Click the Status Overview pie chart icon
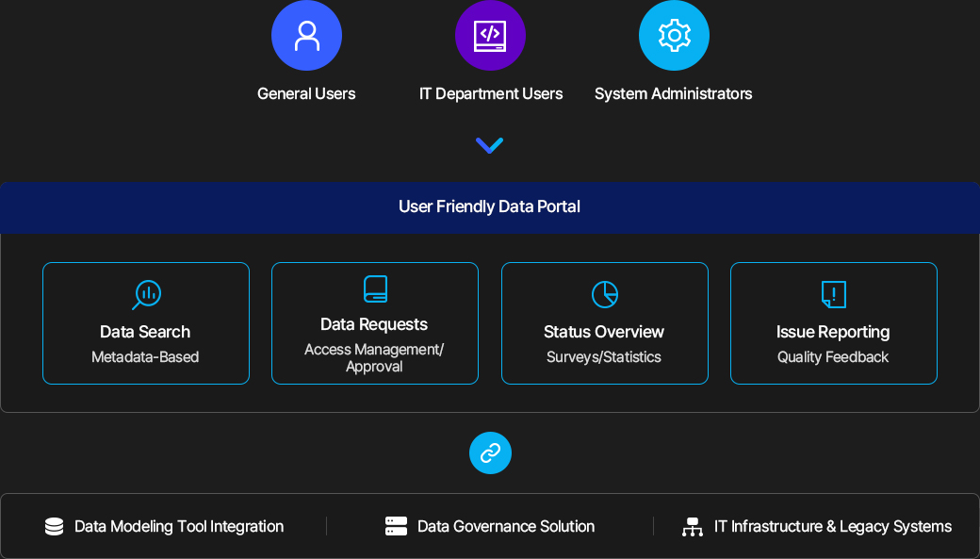 (604, 294)
